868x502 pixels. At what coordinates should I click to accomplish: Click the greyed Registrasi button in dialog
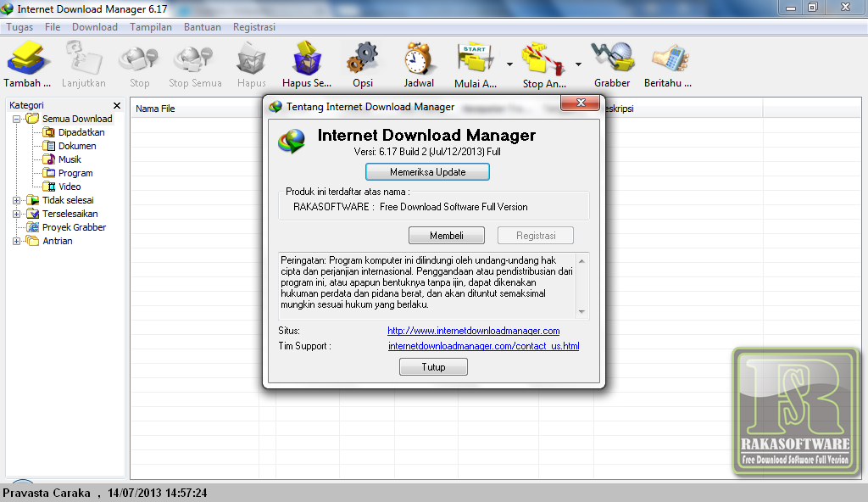coord(536,236)
